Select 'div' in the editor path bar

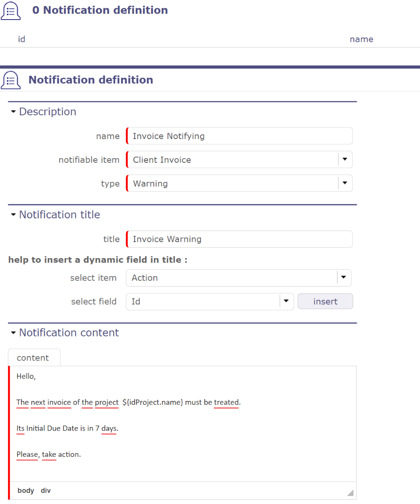point(46,490)
